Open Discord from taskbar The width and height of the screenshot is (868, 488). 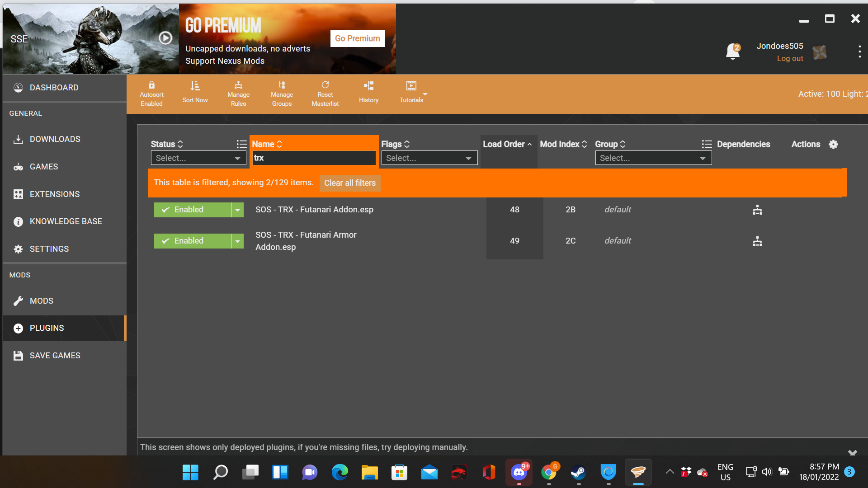[x=519, y=473]
